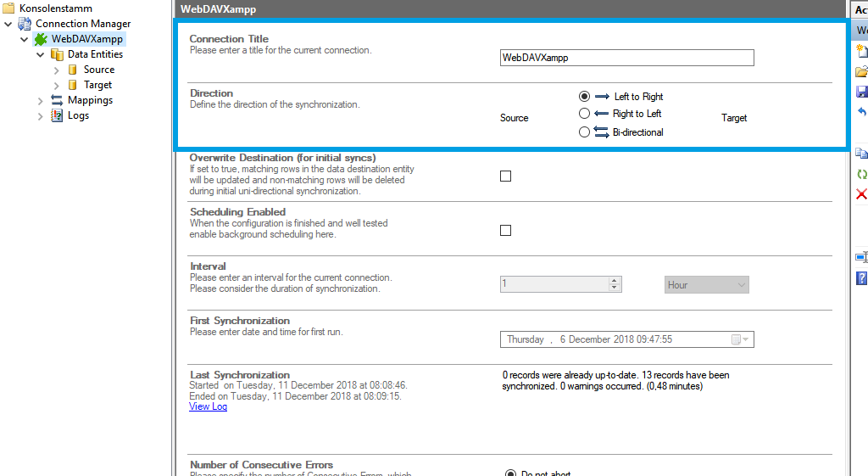
Task: Click the red X delete icon
Action: pos(862,194)
